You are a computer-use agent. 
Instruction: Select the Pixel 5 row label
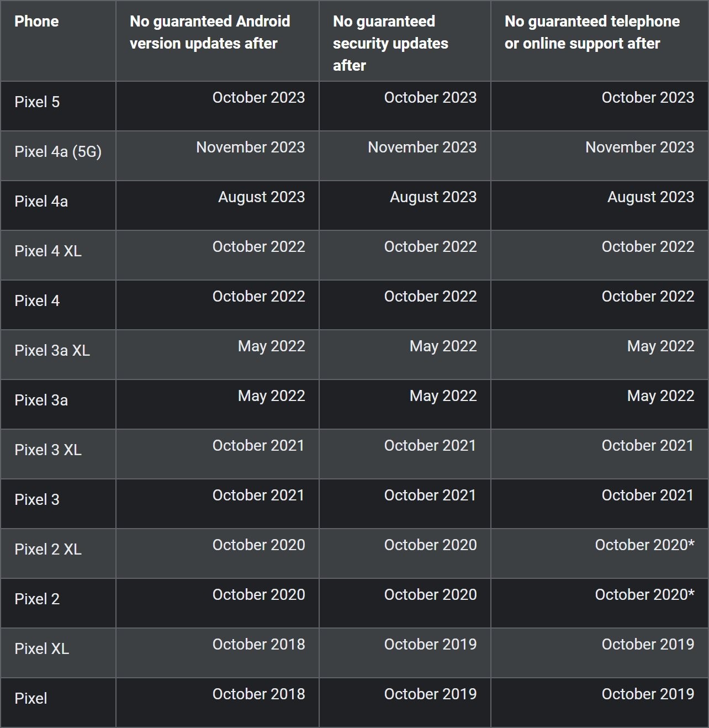coord(37,102)
